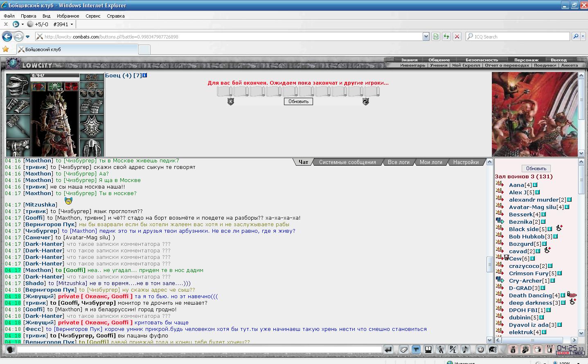This screenshot has height=364, width=588.
Task: Click the chat head icon left of the input
Action: pyautogui.click(x=11, y=349)
